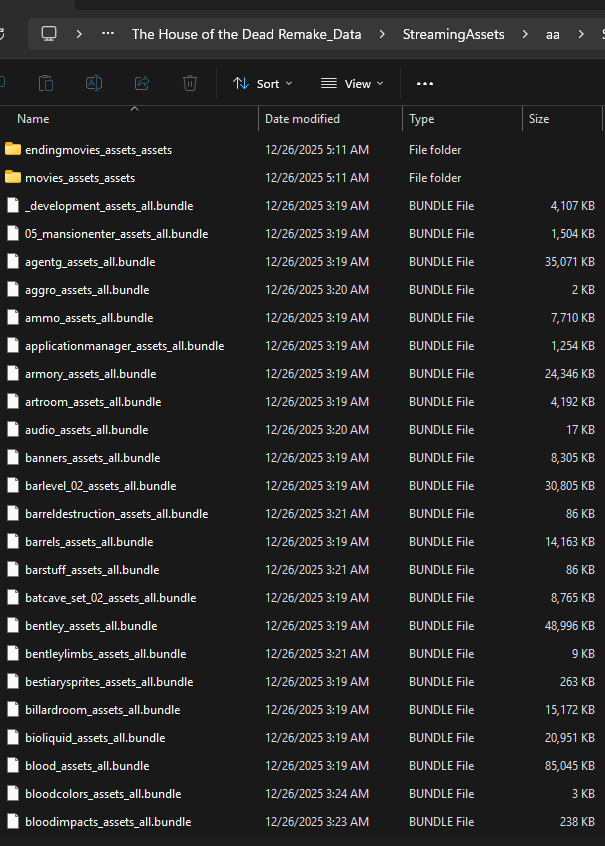Select bestiarysprites_assets_all.bundle file
Viewport: 605px width, 846px height.
click(109, 682)
